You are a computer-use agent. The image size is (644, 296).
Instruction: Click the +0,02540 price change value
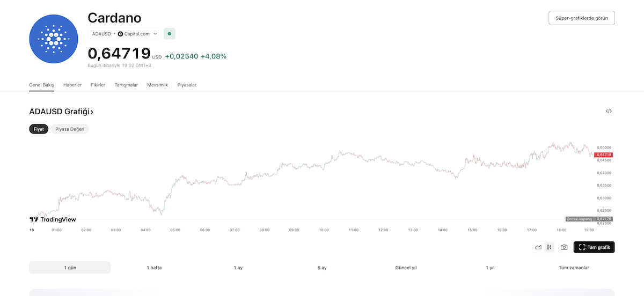click(181, 56)
